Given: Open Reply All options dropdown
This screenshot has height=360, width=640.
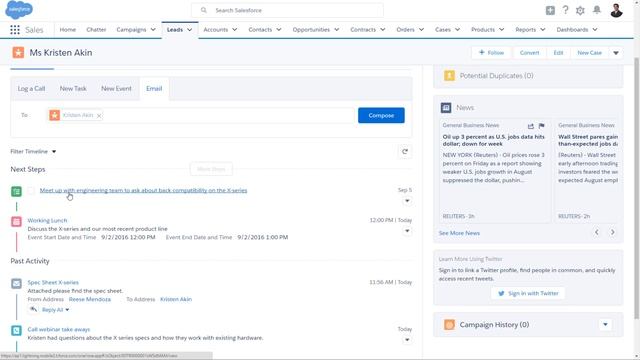Looking at the screenshot, I should pos(67,310).
